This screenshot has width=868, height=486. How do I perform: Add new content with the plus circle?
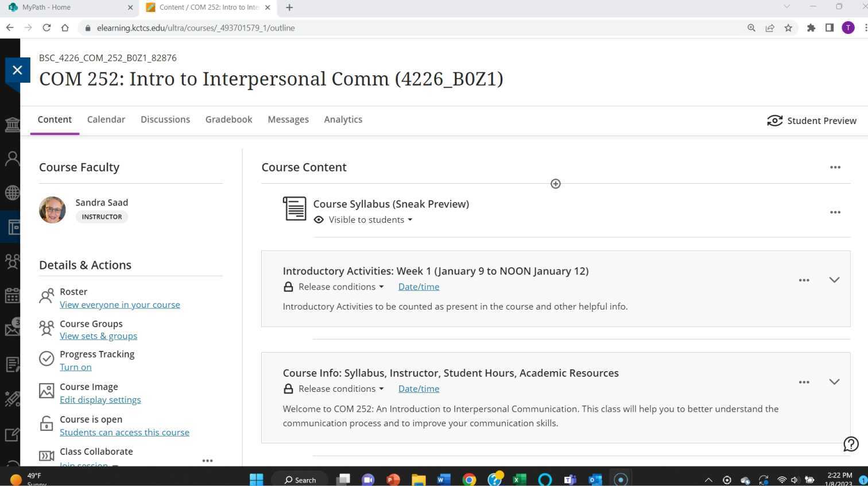click(x=555, y=183)
